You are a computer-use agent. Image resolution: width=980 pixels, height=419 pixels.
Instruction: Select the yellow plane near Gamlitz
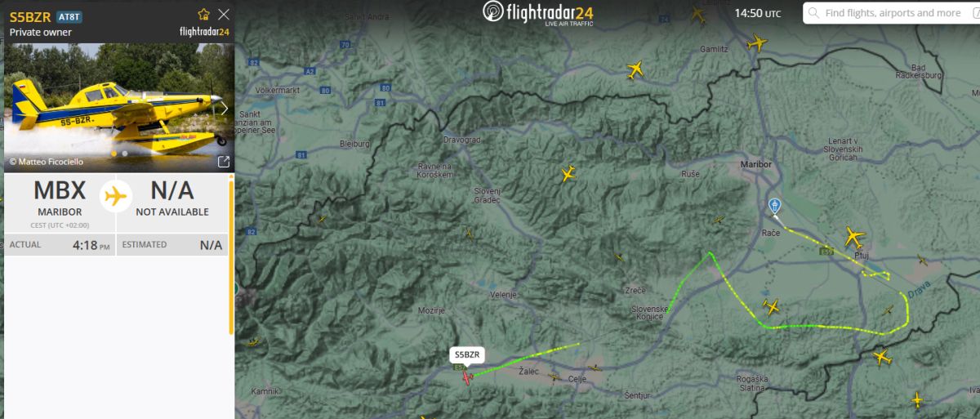click(x=758, y=42)
